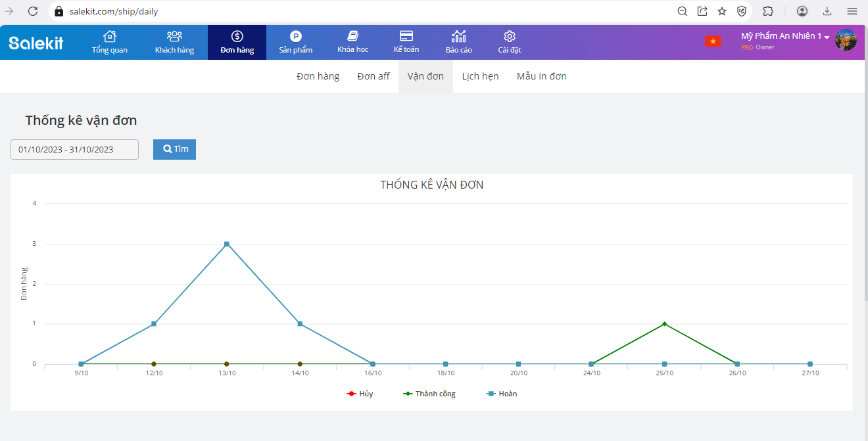Viewport: 868px width, 441px height.
Task: Bookmark this page with star icon
Action: (x=722, y=11)
